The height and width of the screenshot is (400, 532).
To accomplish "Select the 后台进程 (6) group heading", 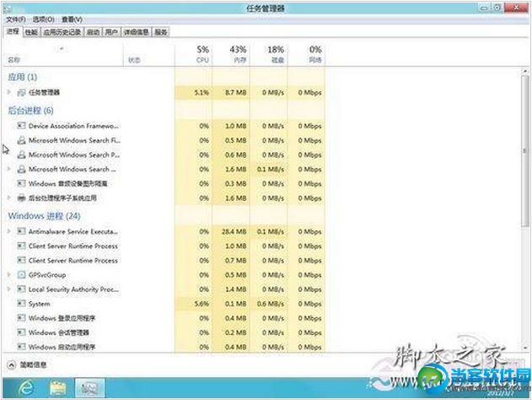I will click(31, 111).
